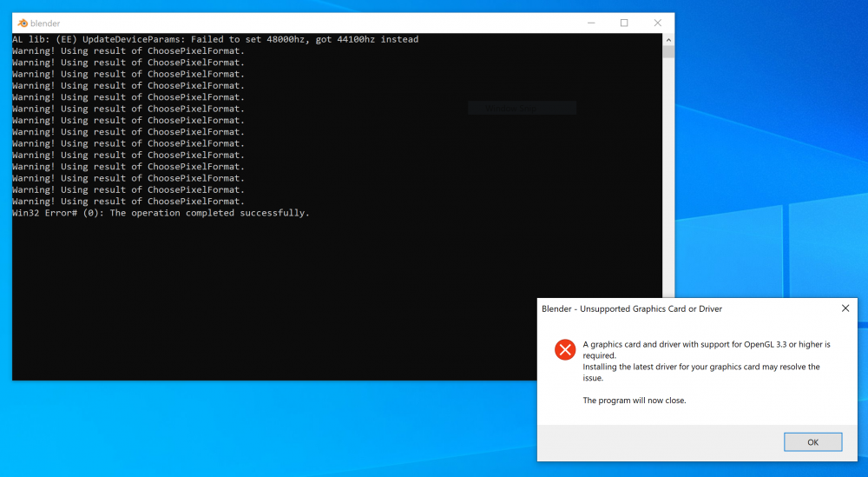Image resolution: width=868 pixels, height=477 pixels.
Task: Click the OpenGL 3.3 requirement message
Action: point(707,349)
